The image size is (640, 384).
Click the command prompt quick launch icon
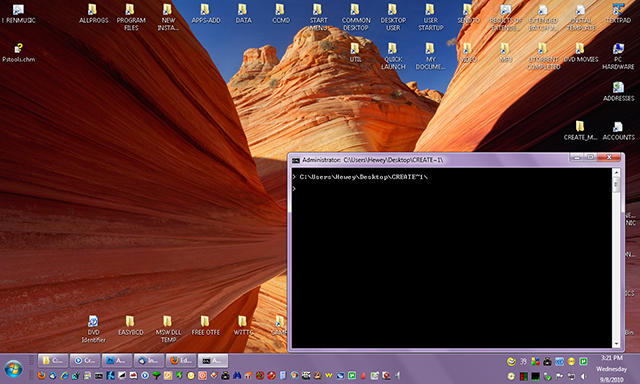pyautogui.click(x=99, y=376)
